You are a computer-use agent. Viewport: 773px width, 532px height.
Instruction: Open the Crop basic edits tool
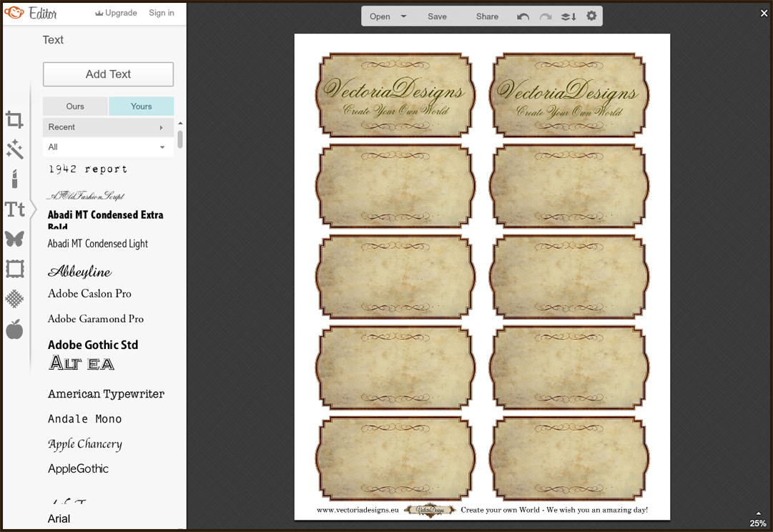[14, 120]
